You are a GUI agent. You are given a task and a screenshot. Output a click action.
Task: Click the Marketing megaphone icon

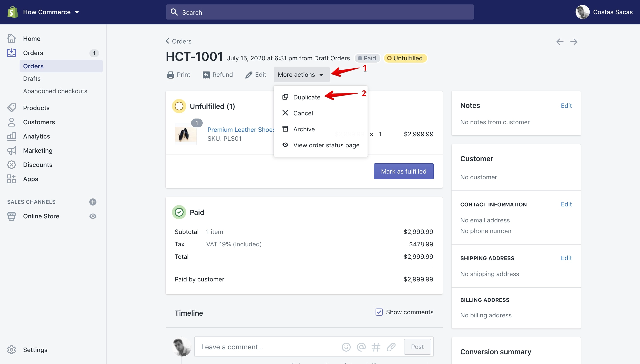coord(12,150)
